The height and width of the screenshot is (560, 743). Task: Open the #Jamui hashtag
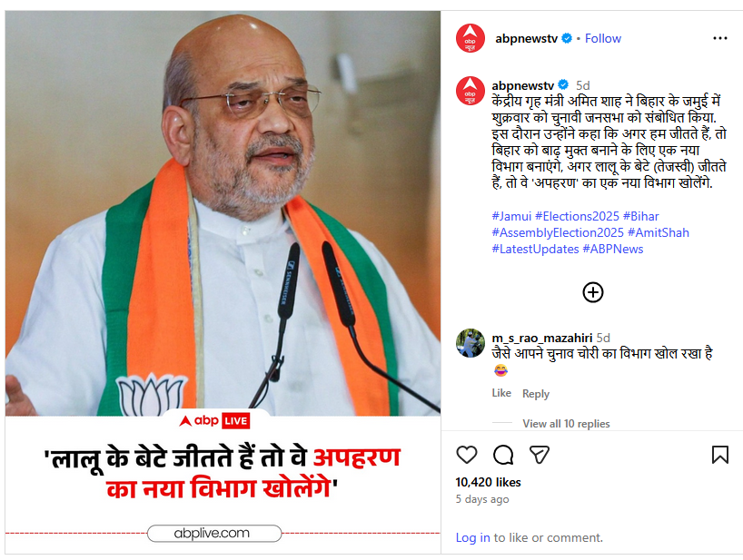click(x=511, y=216)
